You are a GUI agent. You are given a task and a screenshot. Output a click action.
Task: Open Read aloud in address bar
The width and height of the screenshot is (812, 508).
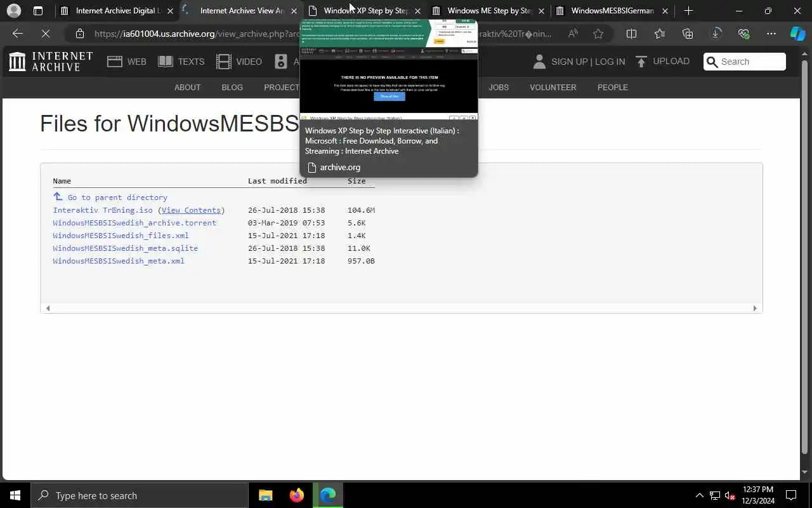click(573, 34)
